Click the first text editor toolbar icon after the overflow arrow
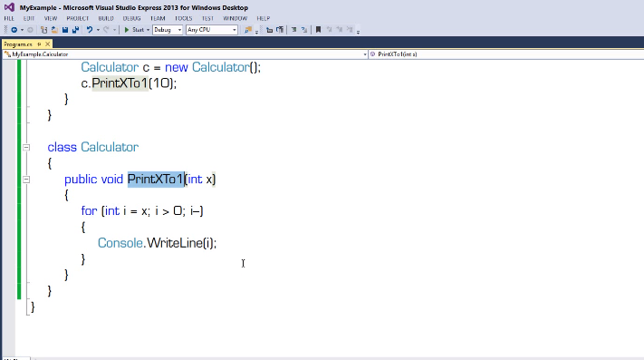This screenshot has width=644, height=360. pos(269,30)
